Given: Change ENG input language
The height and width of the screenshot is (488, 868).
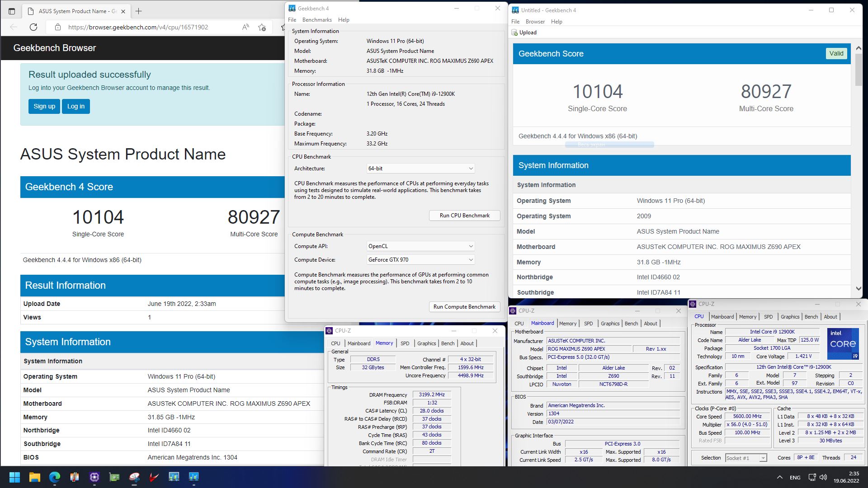Looking at the screenshot, I should tap(795, 477).
